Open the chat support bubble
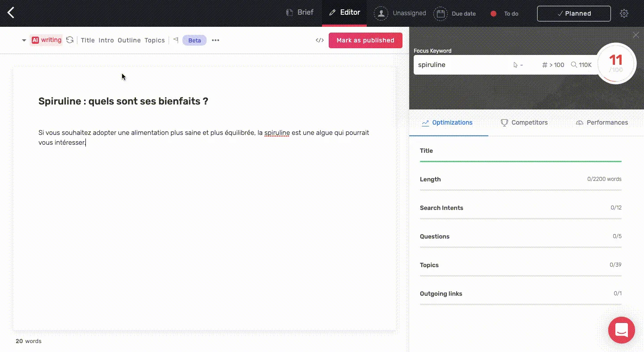 pos(622,330)
